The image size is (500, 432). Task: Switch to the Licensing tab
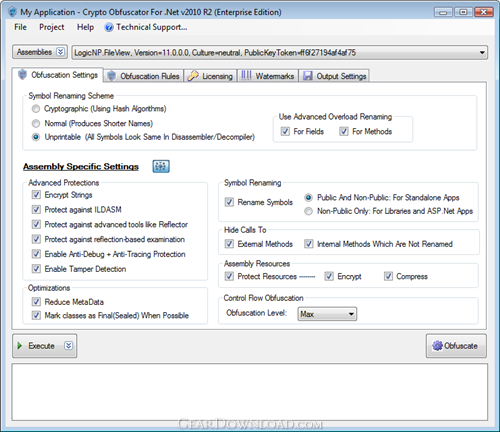(210, 76)
